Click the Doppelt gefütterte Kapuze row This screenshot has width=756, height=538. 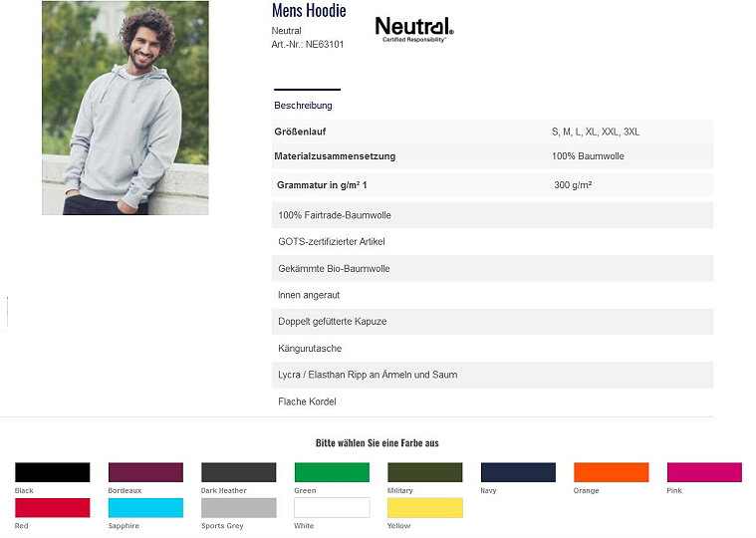click(x=492, y=322)
